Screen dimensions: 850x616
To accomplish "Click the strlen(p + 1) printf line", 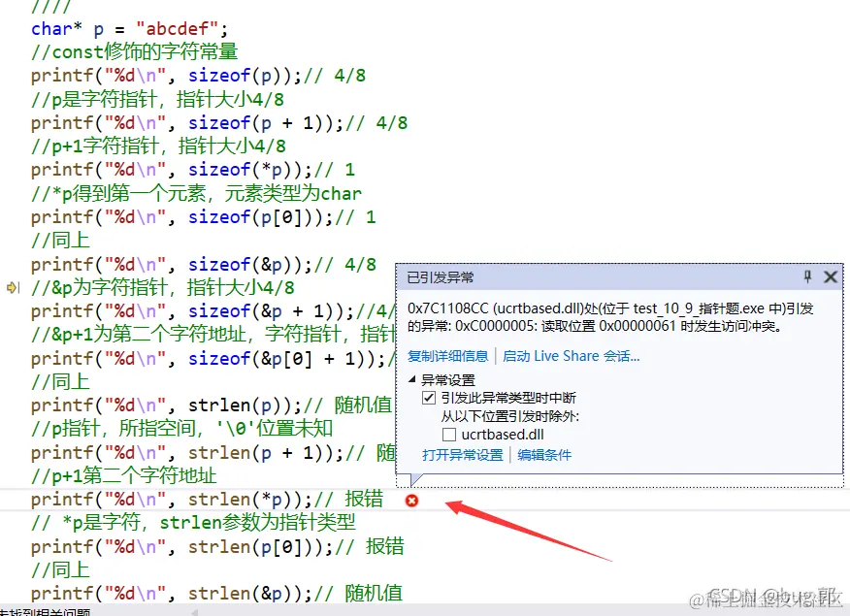I will click(x=213, y=452).
